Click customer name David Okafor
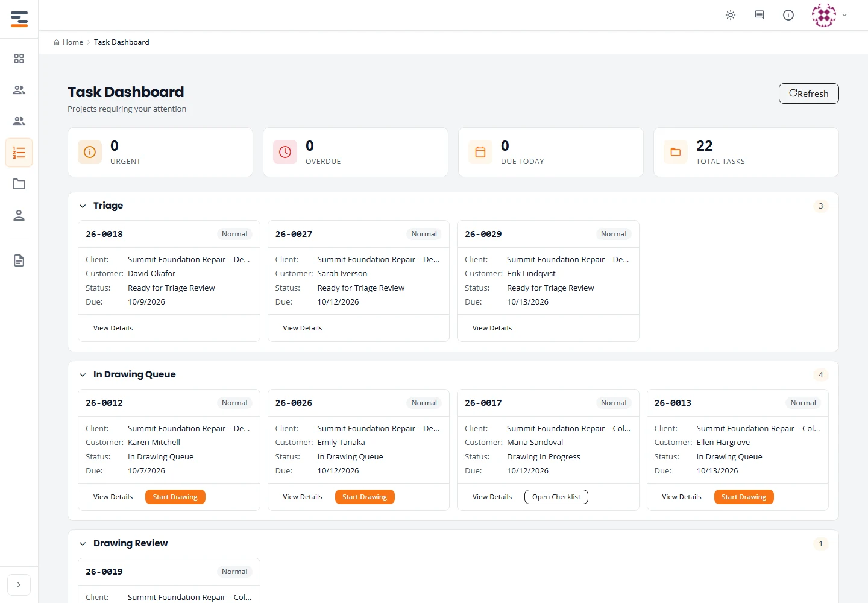This screenshot has width=868, height=603. pos(152,273)
